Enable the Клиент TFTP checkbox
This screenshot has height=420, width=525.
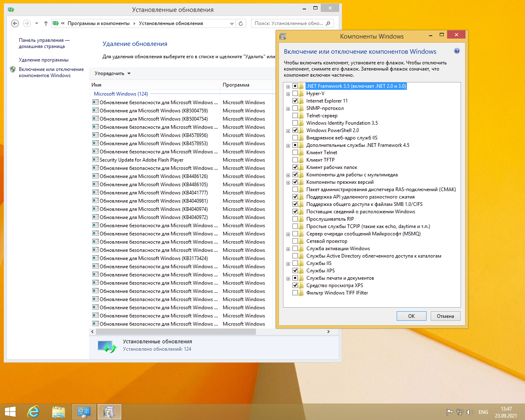[x=295, y=160]
